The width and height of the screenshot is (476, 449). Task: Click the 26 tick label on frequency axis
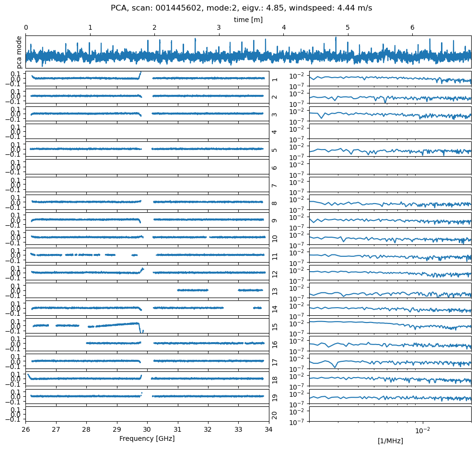[26, 429]
